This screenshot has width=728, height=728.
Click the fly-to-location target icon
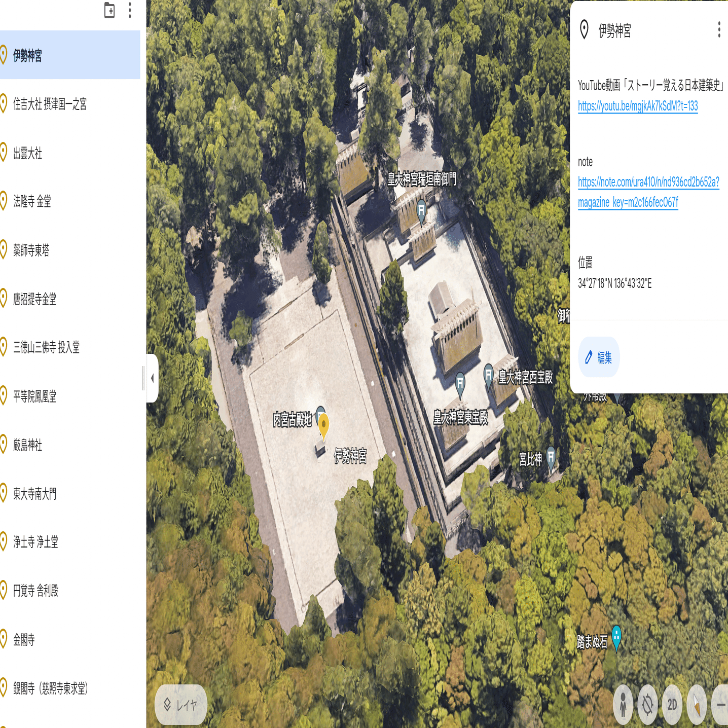[x=648, y=705]
